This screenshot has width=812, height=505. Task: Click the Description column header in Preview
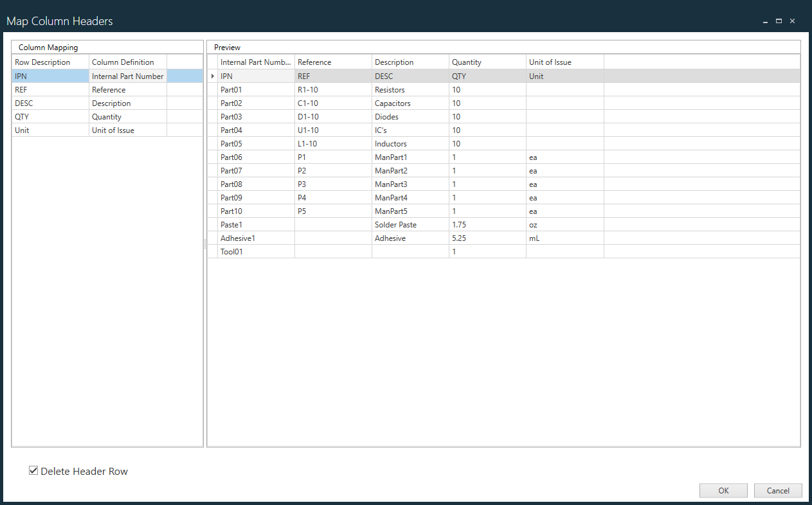tap(410, 62)
